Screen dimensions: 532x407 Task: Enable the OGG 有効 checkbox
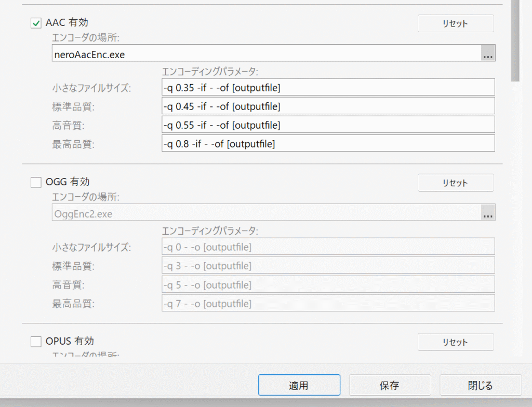pos(36,182)
